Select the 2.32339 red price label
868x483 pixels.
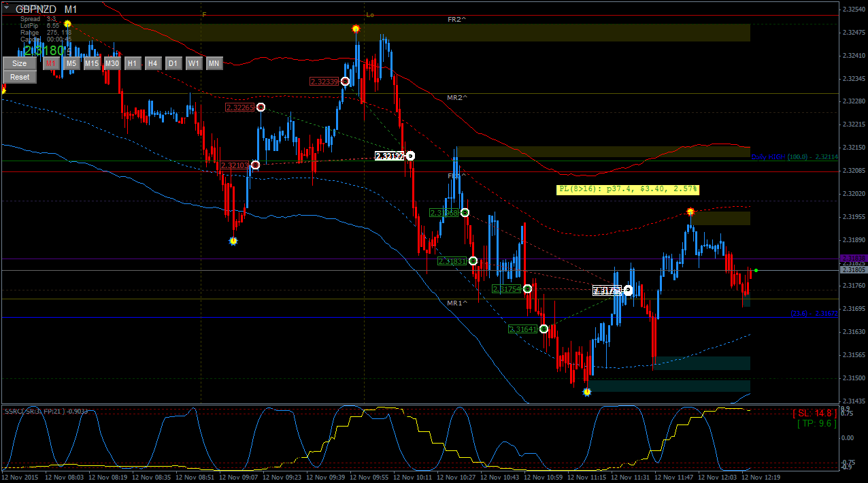[x=324, y=82]
